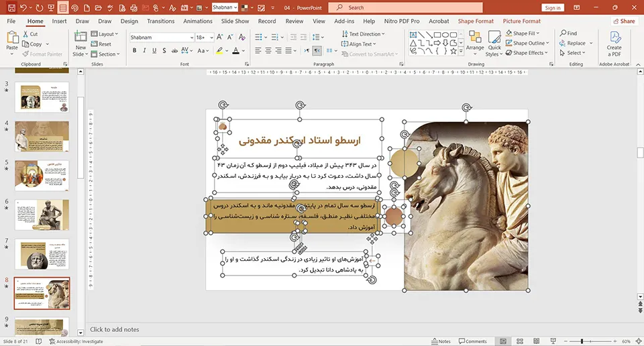Toggle Justify paragraph alignment
This screenshot has width=644, height=346.
coord(288,50)
